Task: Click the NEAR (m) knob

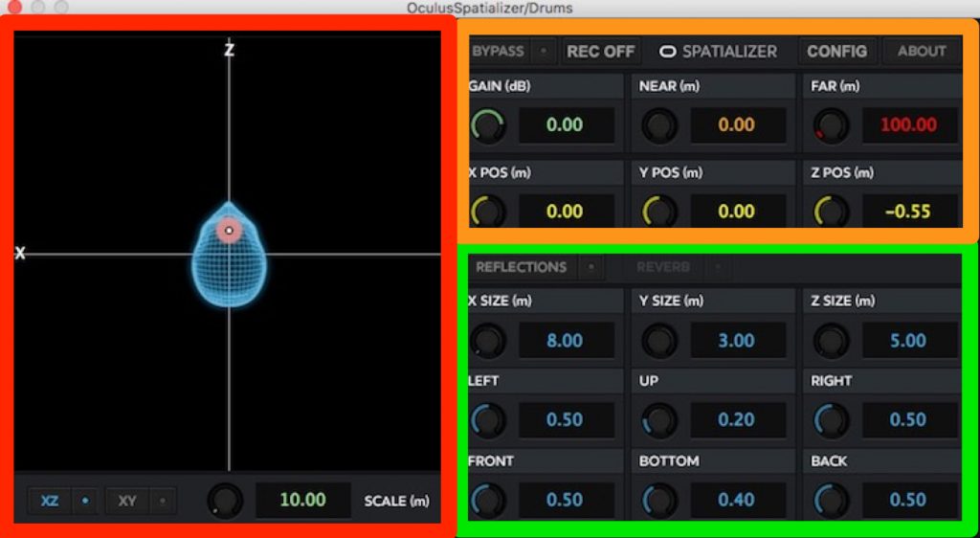Action: click(659, 125)
